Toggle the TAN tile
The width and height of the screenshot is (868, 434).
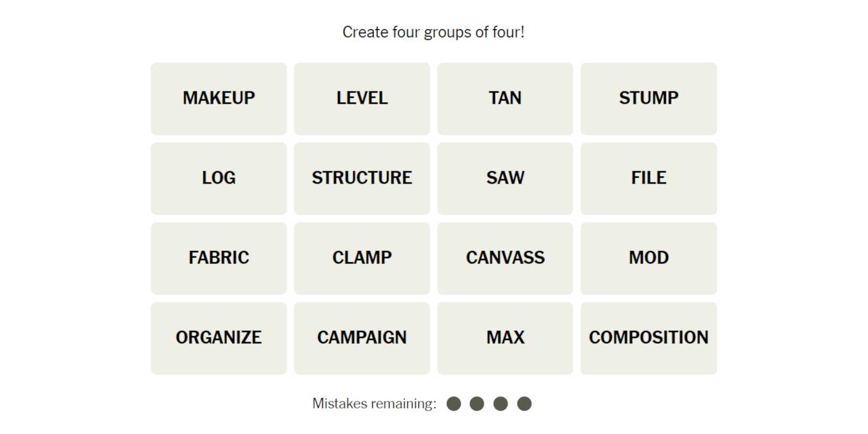[x=505, y=98]
